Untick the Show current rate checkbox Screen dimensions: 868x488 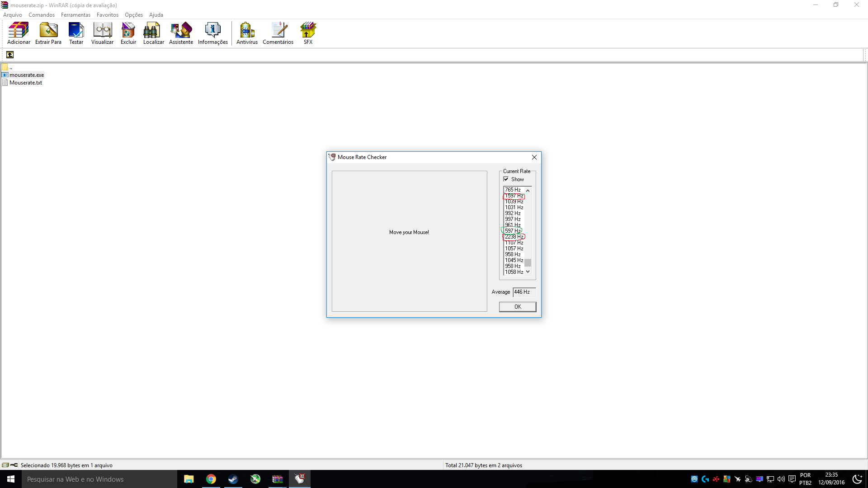[x=506, y=179]
